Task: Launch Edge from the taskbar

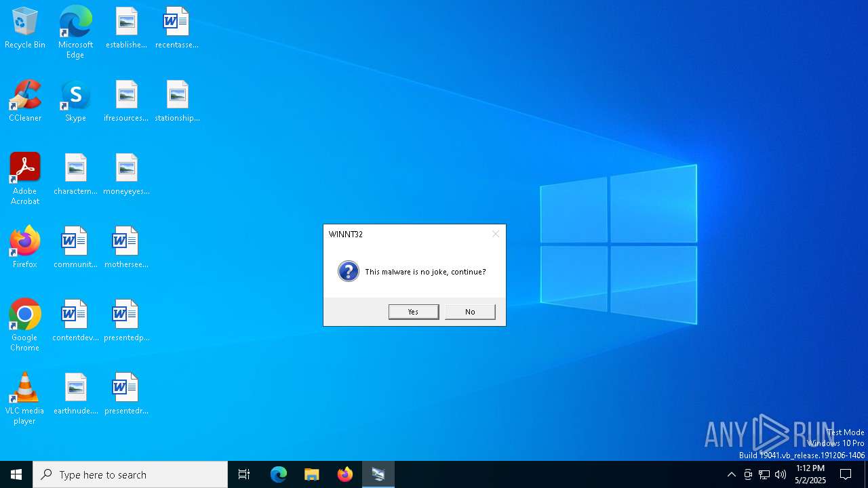Action: coord(279,474)
